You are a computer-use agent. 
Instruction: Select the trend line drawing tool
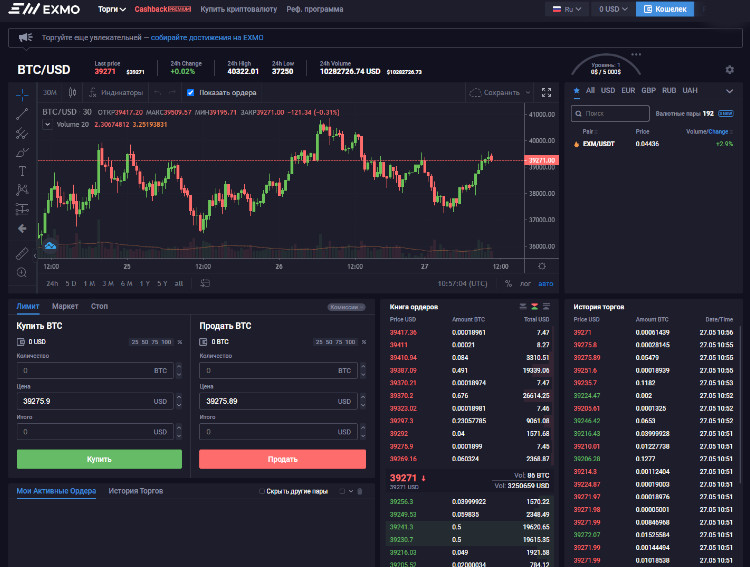point(22,113)
